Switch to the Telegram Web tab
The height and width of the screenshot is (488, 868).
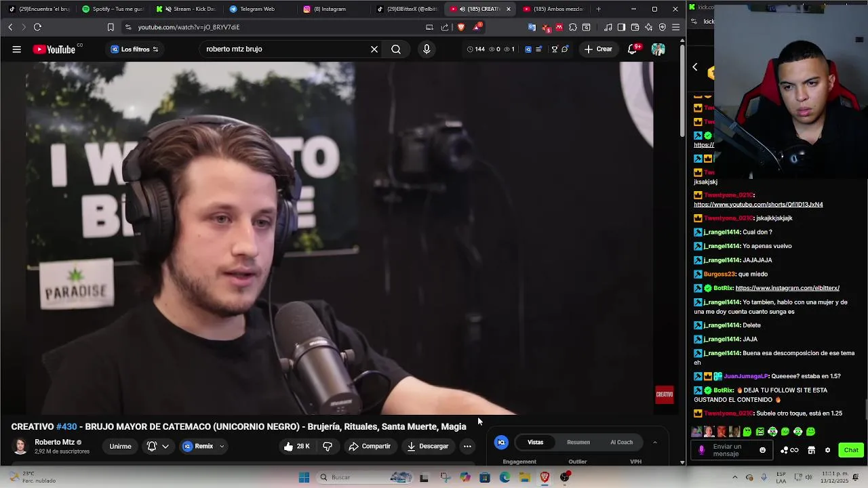click(258, 9)
